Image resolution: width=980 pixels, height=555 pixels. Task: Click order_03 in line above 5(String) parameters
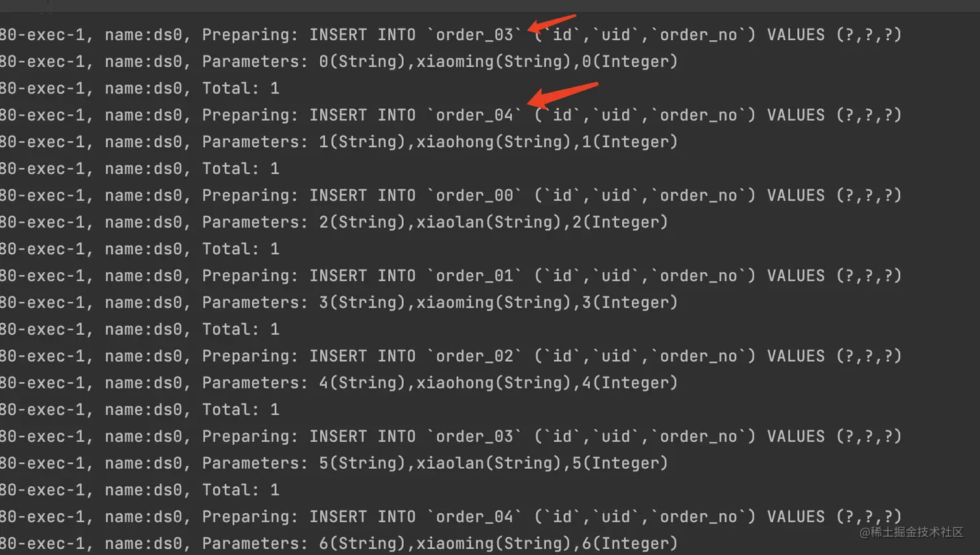click(x=474, y=437)
